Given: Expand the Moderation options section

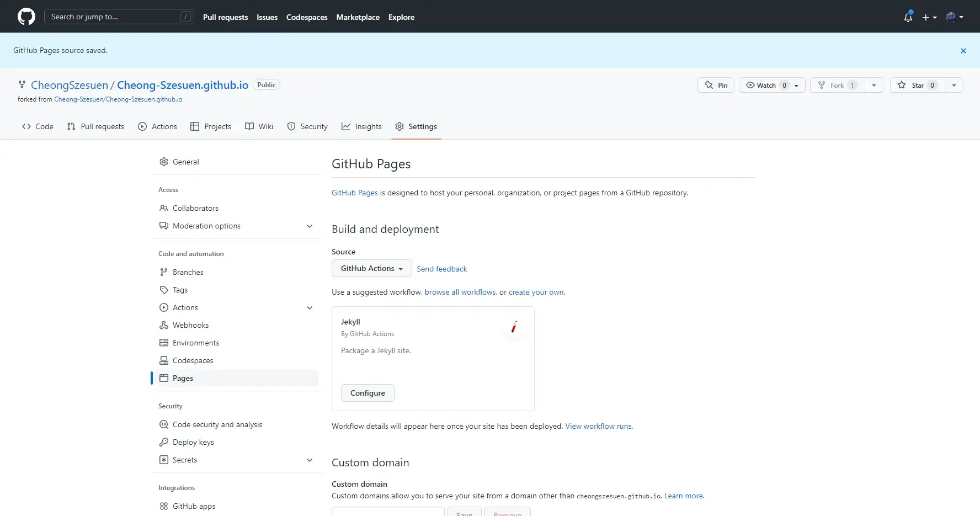Looking at the screenshot, I should [310, 226].
